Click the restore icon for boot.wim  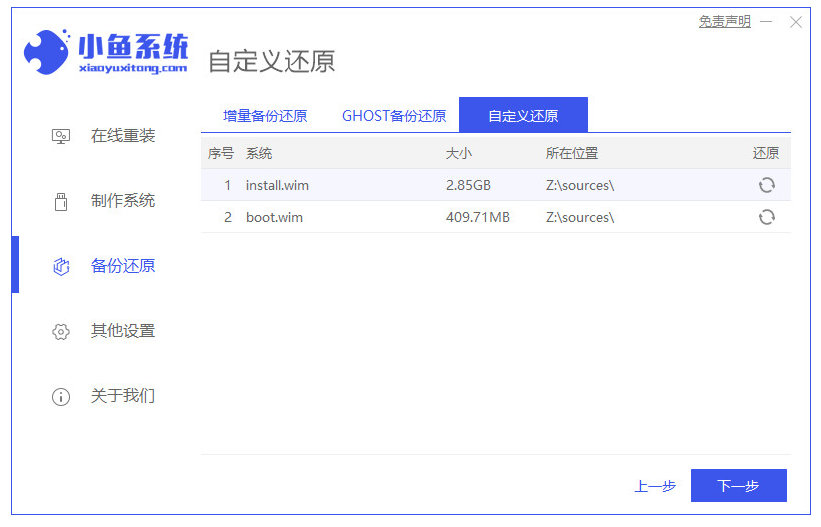pos(766,217)
